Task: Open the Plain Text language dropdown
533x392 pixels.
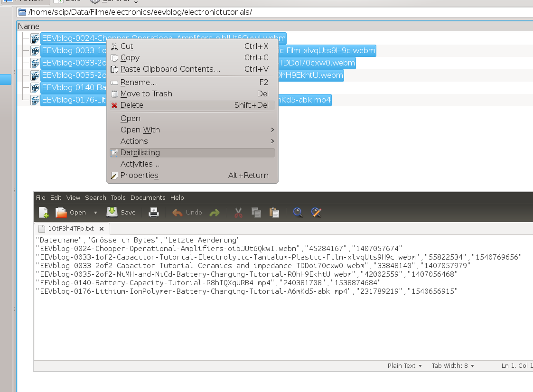Action: [x=404, y=366]
